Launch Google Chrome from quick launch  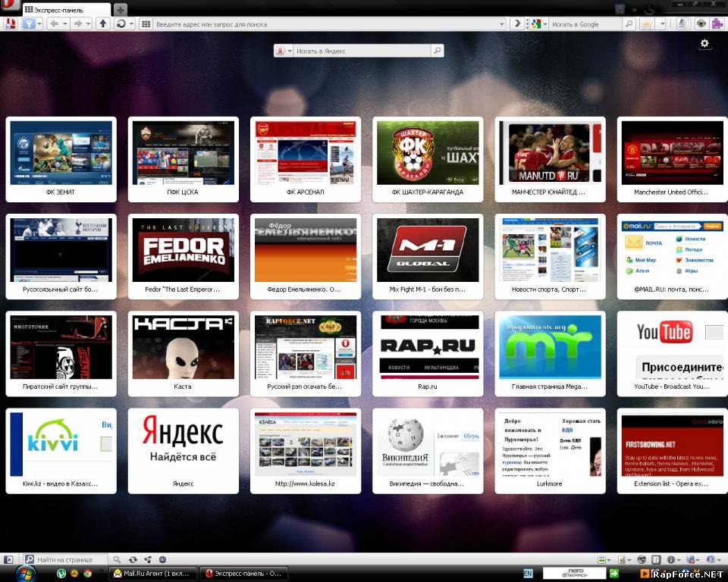tap(86, 574)
